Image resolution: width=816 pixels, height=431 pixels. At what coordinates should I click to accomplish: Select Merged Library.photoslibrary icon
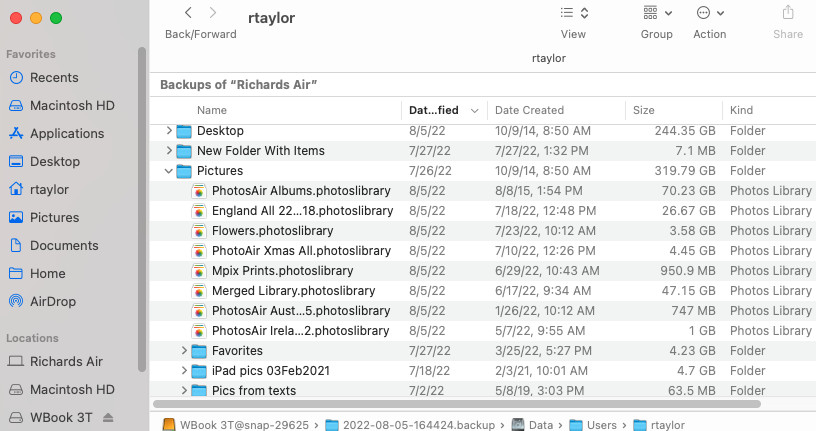(199, 291)
